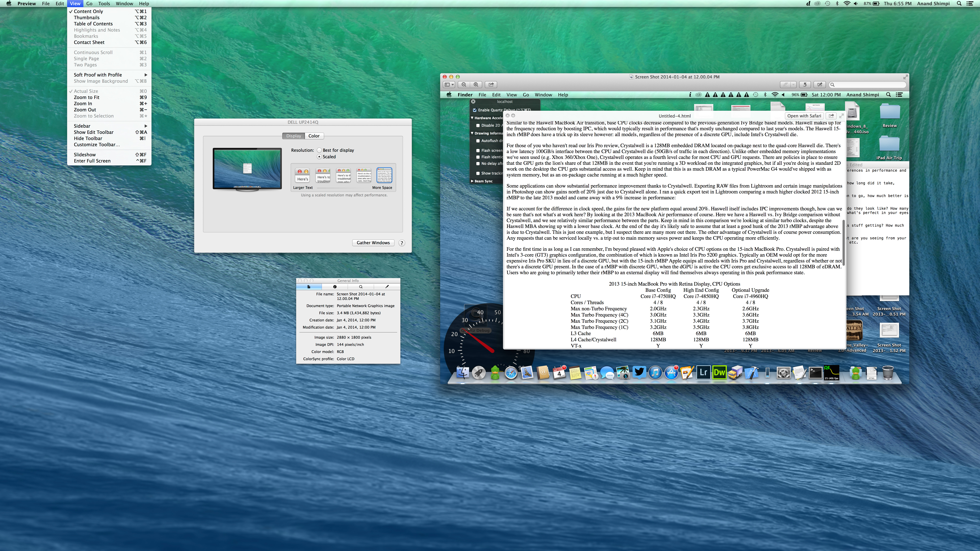Click the zoom in magnifier in Preview toolbar

476,85
